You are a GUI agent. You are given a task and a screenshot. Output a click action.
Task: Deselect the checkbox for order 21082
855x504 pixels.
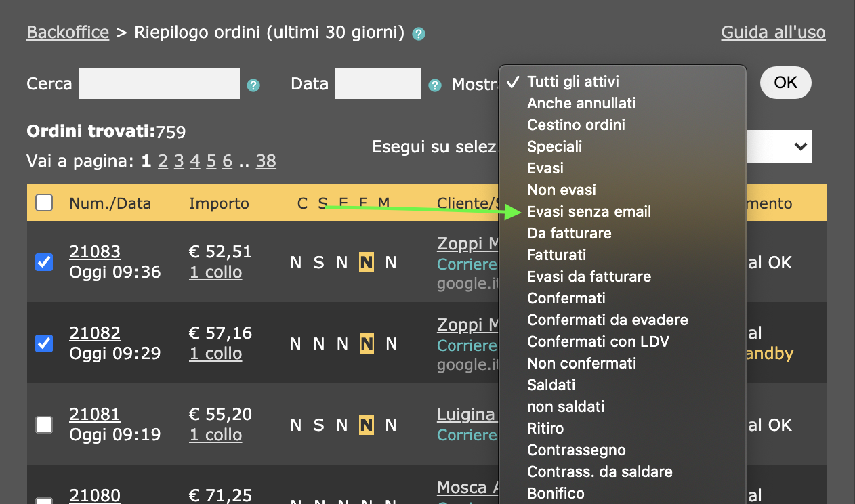click(x=43, y=343)
